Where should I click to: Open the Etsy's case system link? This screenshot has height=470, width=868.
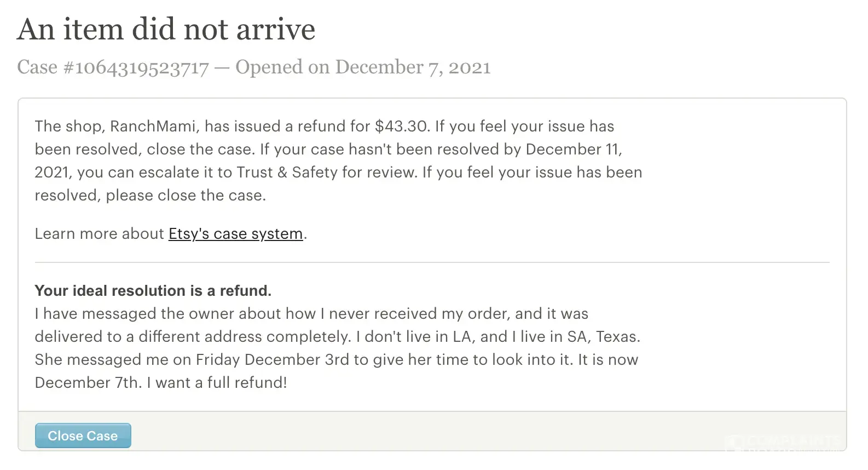[235, 234]
